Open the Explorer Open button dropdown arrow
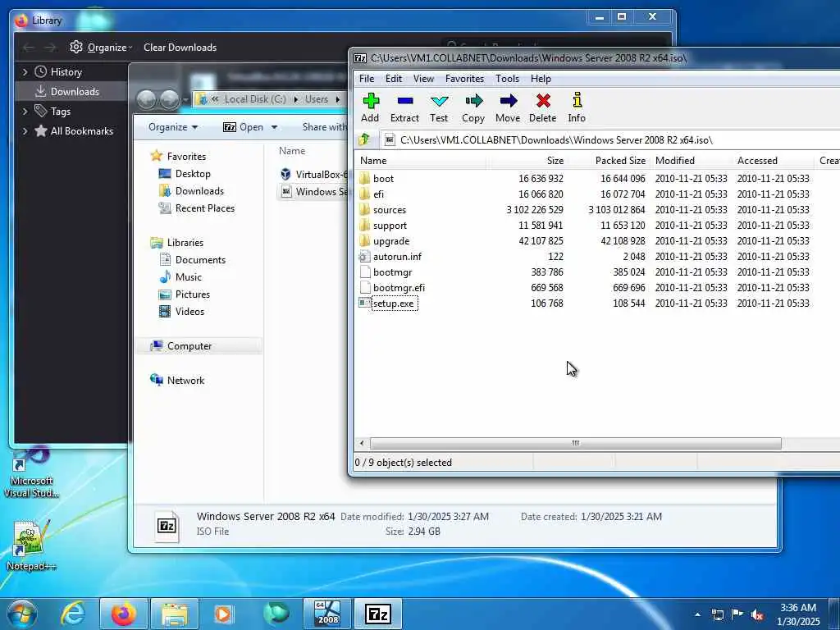 coord(274,127)
